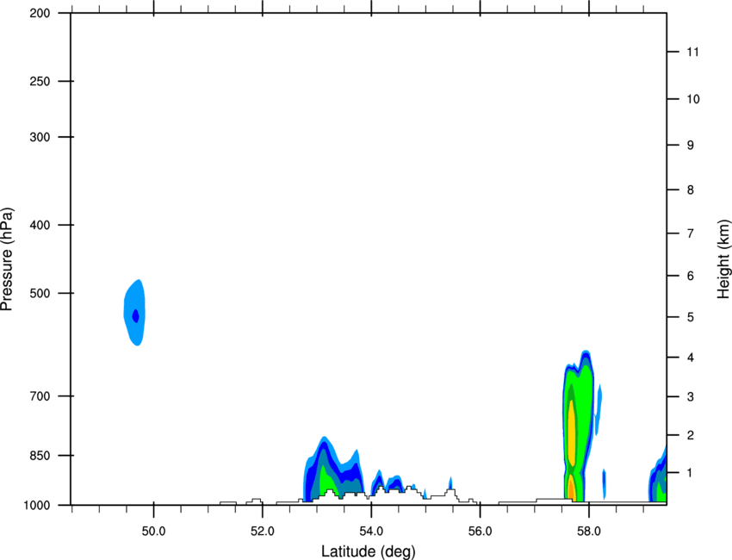The height and width of the screenshot is (560, 732).
Task: Click the 4 km height label
Action: click(x=691, y=358)
